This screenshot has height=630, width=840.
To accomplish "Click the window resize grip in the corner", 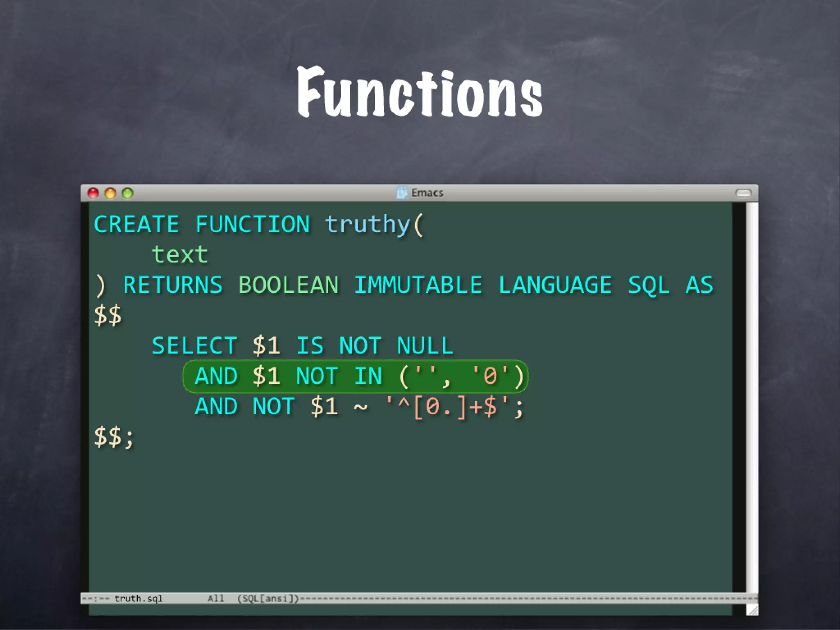I will click(x=752, y=610).
